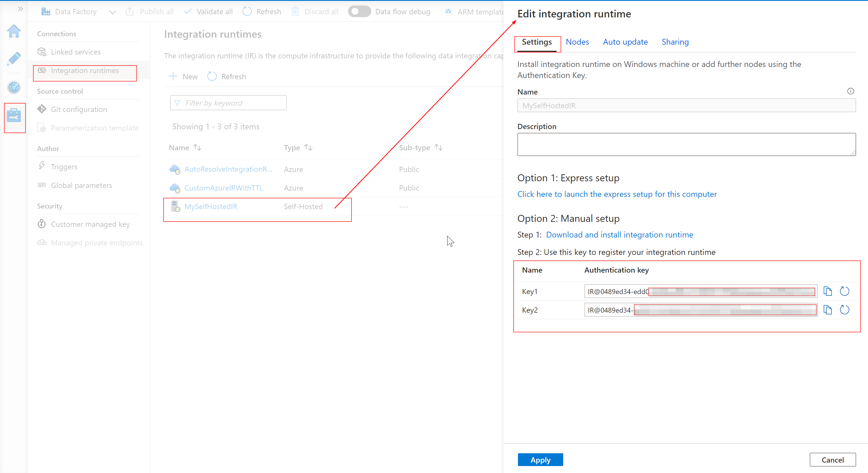
Task: Enable the Data flow debug toggle
Action: pyautogui.click(x=359, y=11)
